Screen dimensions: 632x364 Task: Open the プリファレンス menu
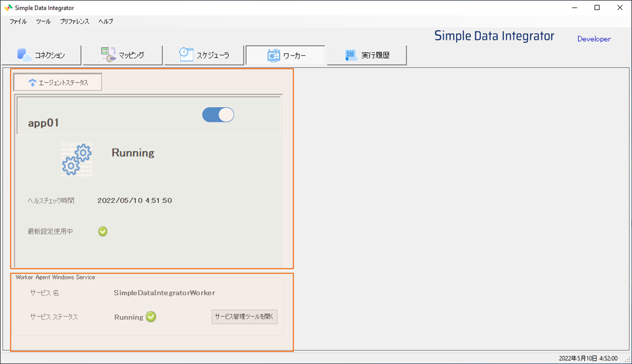[74, 22]
